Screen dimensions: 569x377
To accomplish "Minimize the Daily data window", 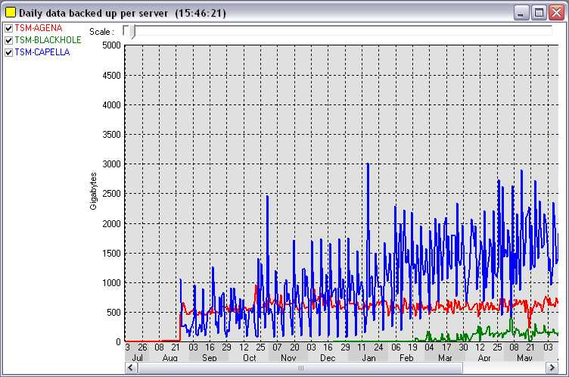I will (521, 13).
